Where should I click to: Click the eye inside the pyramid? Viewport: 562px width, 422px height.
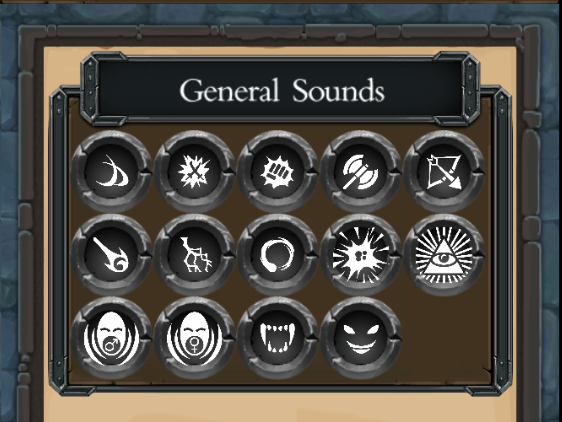coord(444,258)
